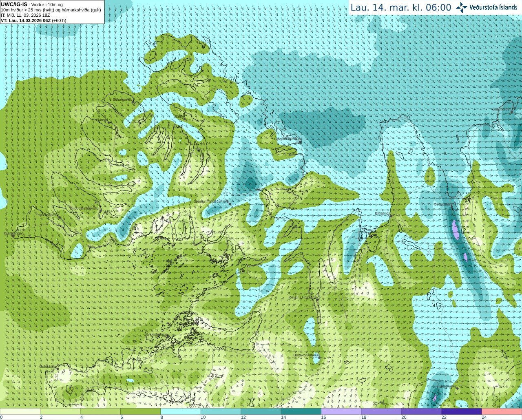Viewport: 522px width, 420px height.
Task: Select the 0–2 m/s palest legend swatch
Action: coord(20,411)
